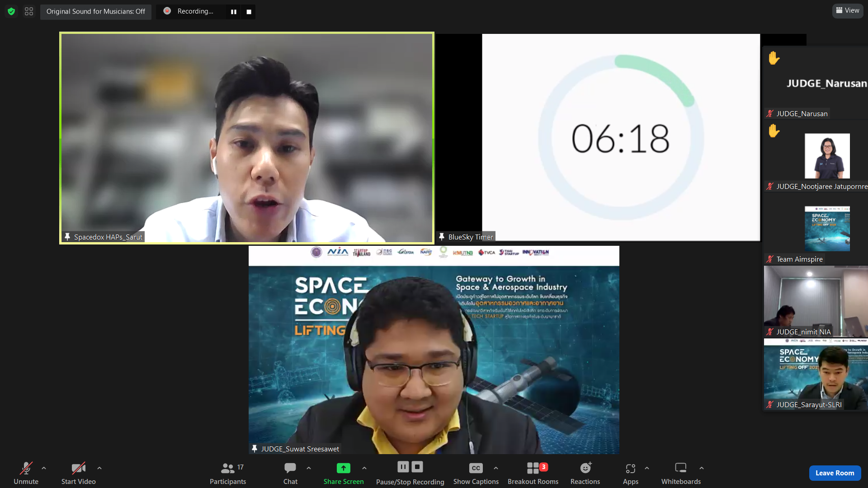
Task: Select the JUDGE_nimit NIA video thumbnail
Action: pyautogui.click(x=816, y=301)
